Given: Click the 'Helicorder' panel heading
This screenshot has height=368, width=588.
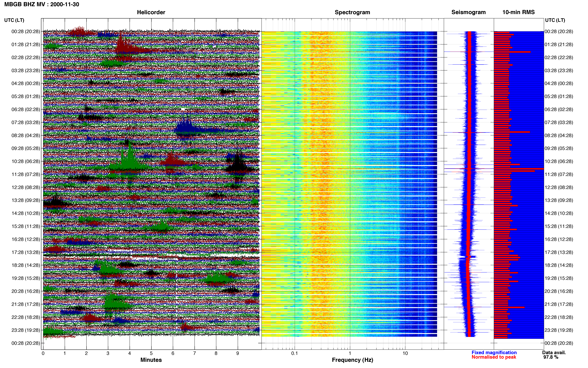Looking at the screenshot, I should coord(151,12).
